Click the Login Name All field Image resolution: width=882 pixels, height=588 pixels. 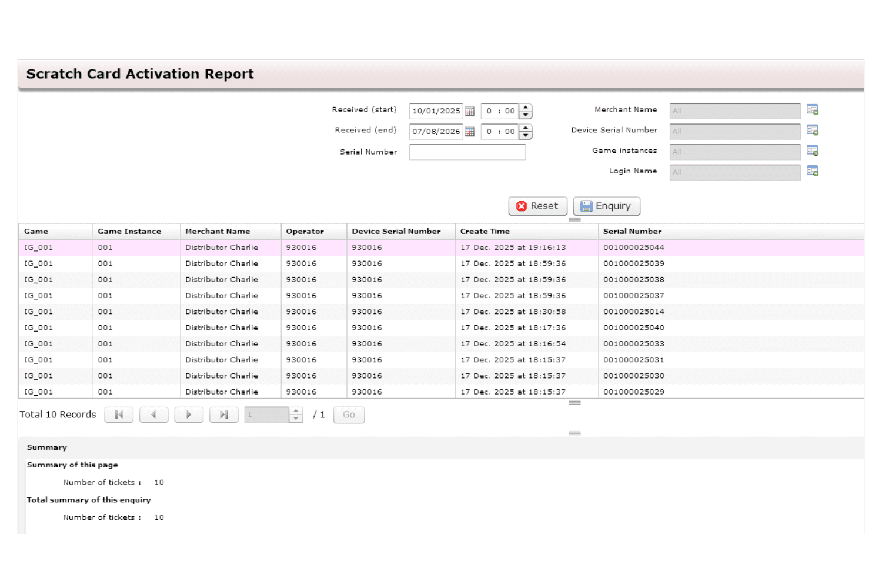[735, 172]
